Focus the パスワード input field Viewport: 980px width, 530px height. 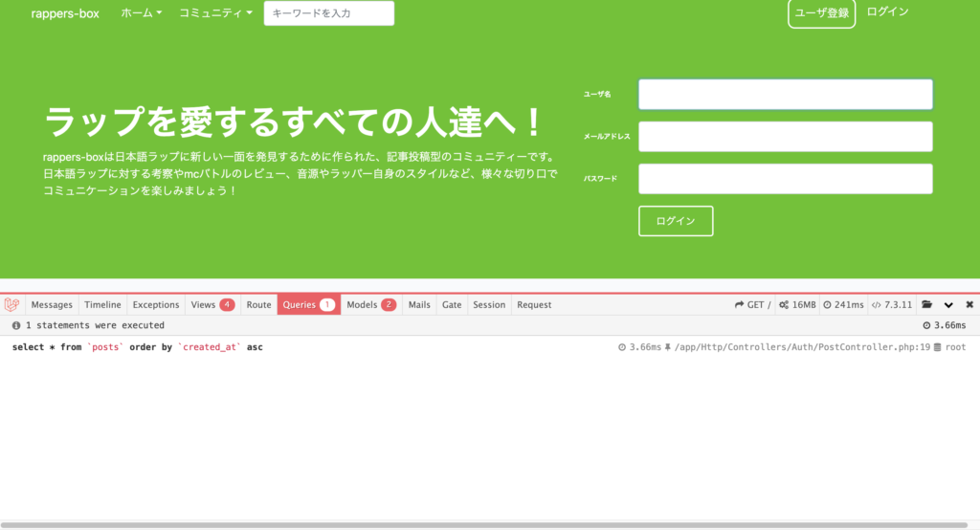[786, 179]
